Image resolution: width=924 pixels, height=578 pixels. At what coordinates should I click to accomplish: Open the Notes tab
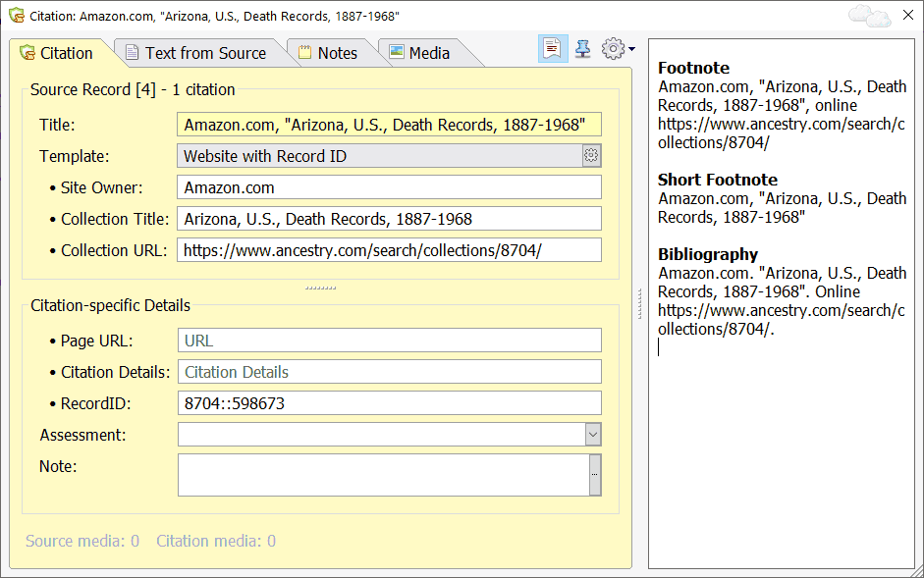click(328, 53)
